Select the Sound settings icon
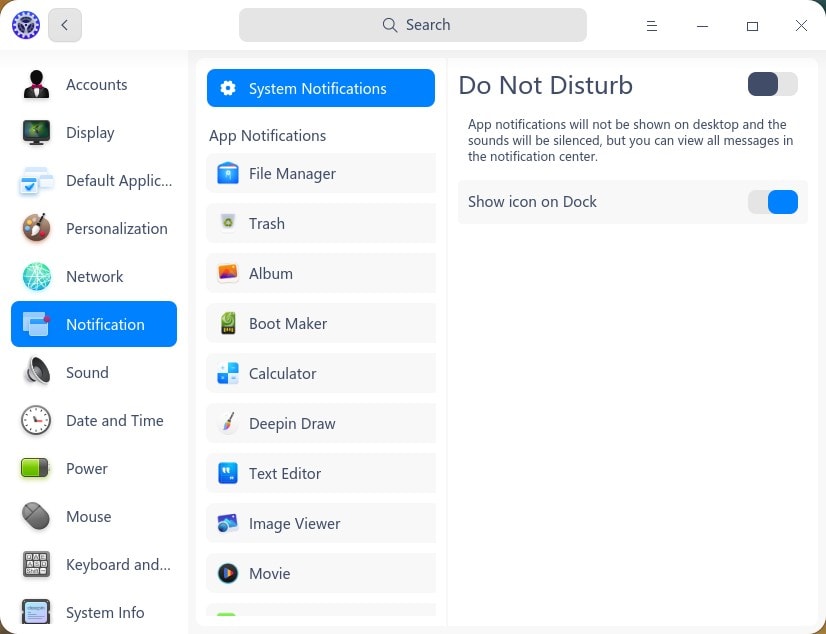 click(x=36, y=372)
